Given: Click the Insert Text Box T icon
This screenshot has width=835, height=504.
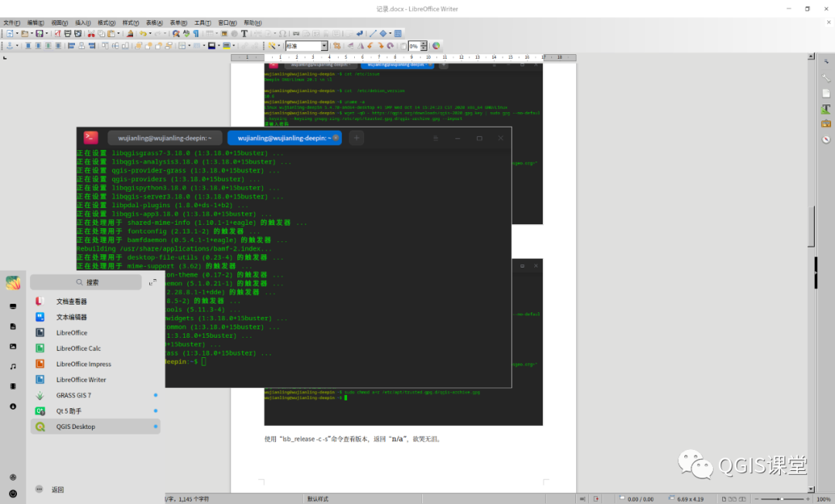Looking at the screenshot, I should coord(244,33).
